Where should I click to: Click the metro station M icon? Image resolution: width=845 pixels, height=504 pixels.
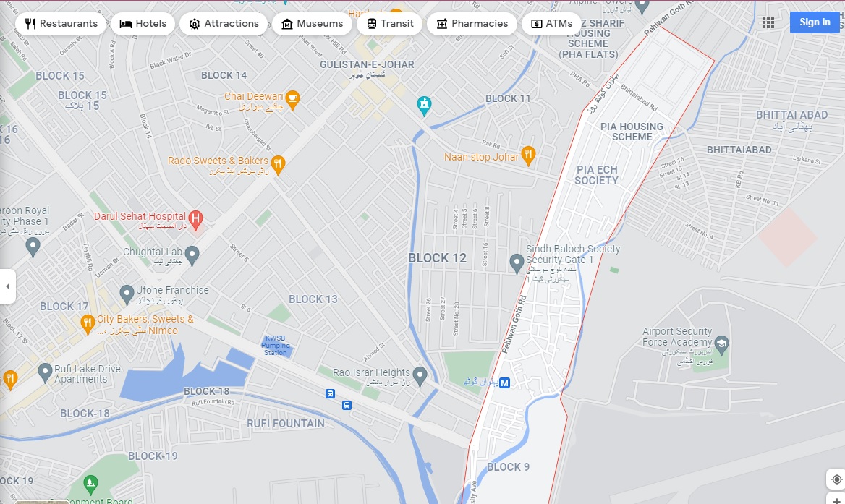click(504, 383)
